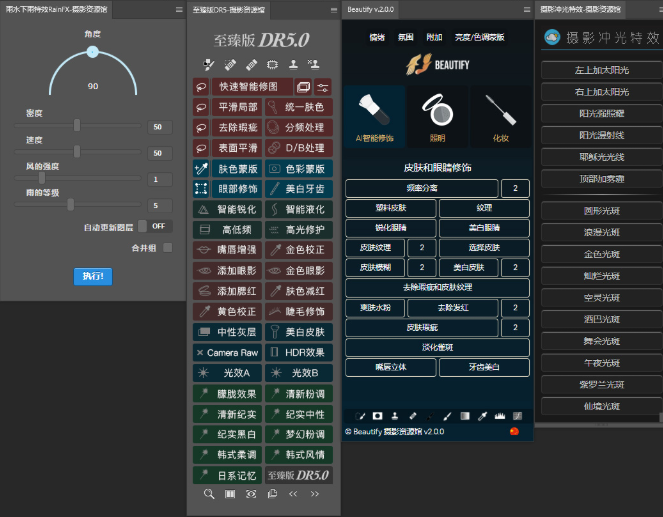This screenshot has width=663, height=517.
Task: Click the 密度 value field showing 50
Action: click(160, 127)
